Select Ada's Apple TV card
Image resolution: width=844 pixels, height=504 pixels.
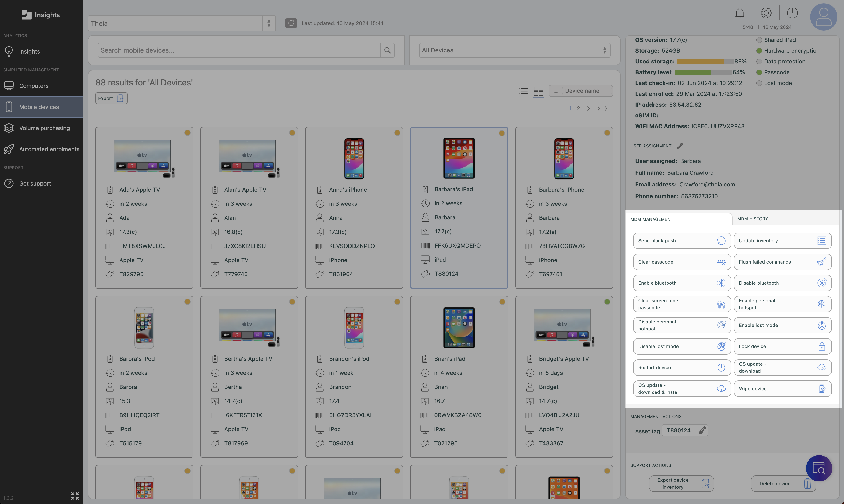pos(144,208)
